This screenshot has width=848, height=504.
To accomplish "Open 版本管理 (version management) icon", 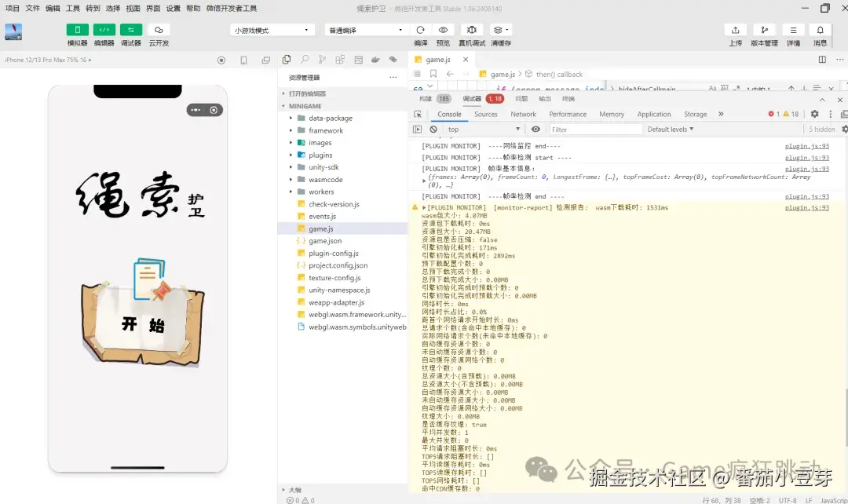I will (765, 30).
